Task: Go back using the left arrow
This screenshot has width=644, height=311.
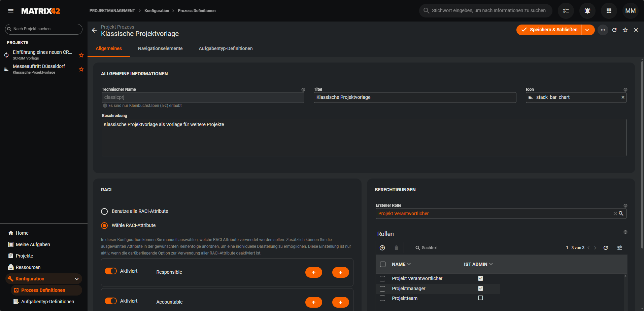Action: coord(94,30)
